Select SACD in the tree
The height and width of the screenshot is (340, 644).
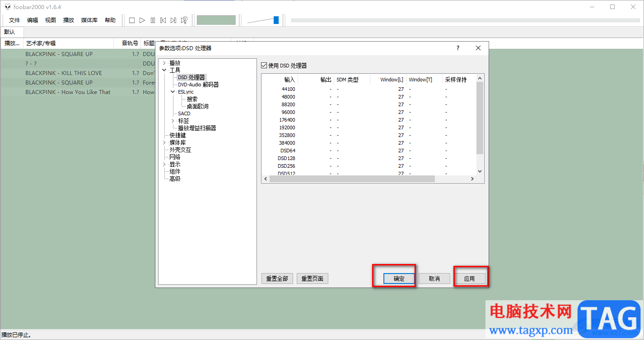tap(184, 113)
